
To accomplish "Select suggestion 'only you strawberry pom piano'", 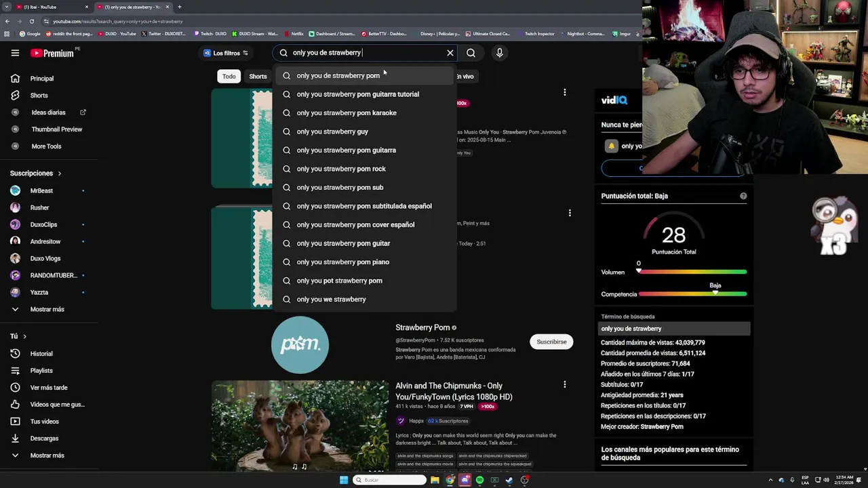I will coord(363,262).
